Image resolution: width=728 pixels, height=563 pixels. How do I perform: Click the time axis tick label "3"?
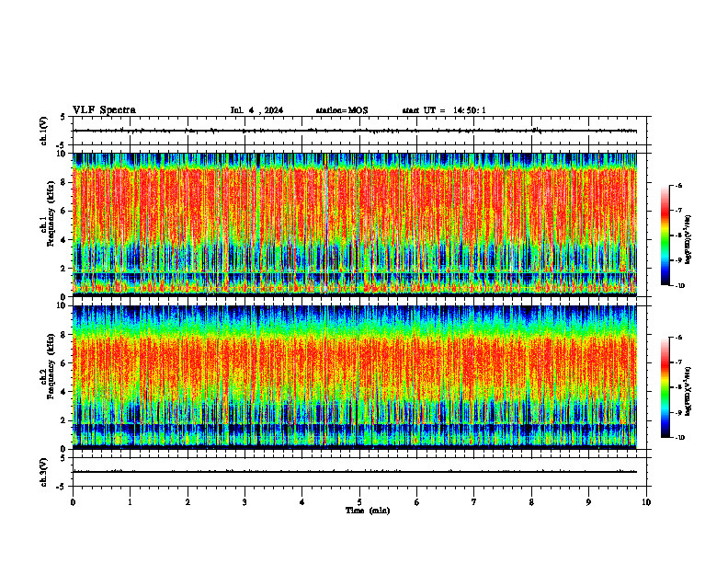[245, 502]
